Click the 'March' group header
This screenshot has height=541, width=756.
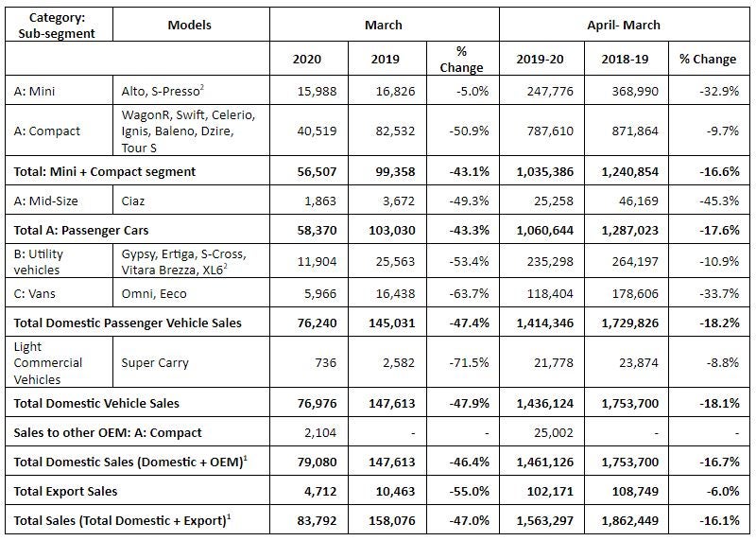384,26
